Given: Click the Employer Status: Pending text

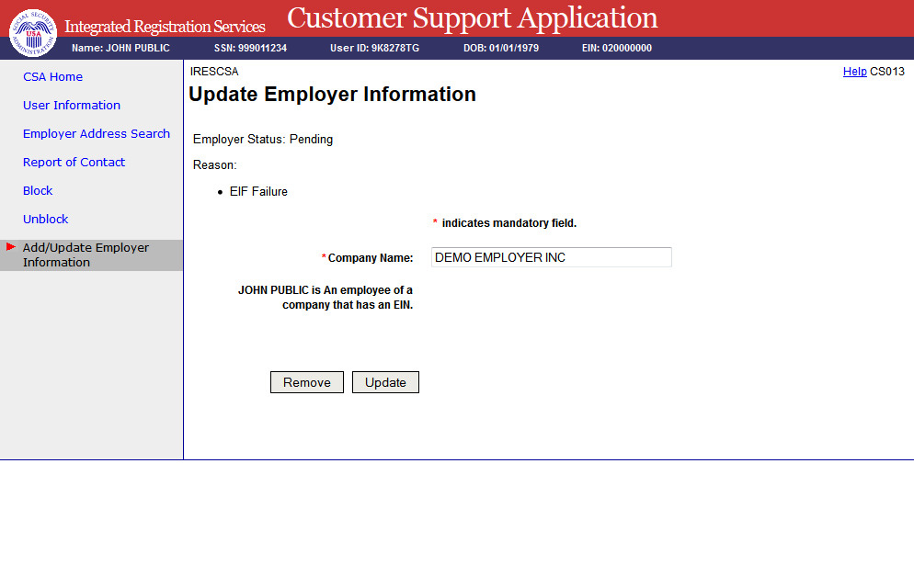Looking at the screenshot, I should [263, 139].
